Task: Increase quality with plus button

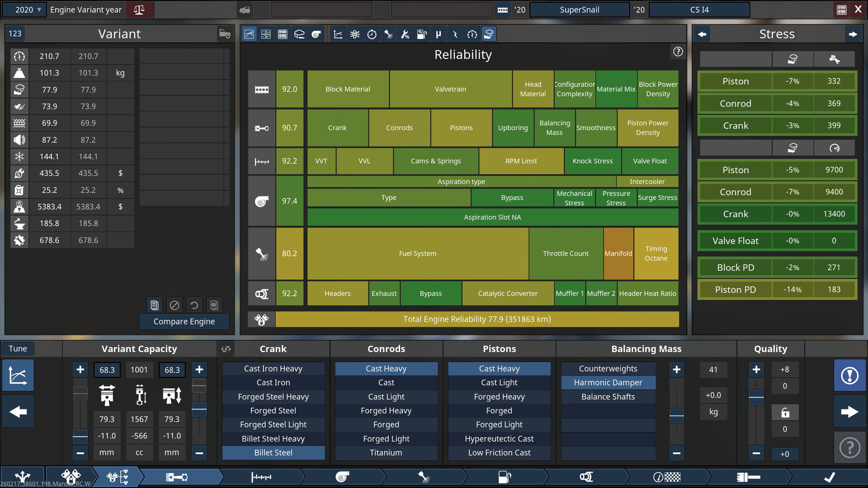Action: click(756, 370)
